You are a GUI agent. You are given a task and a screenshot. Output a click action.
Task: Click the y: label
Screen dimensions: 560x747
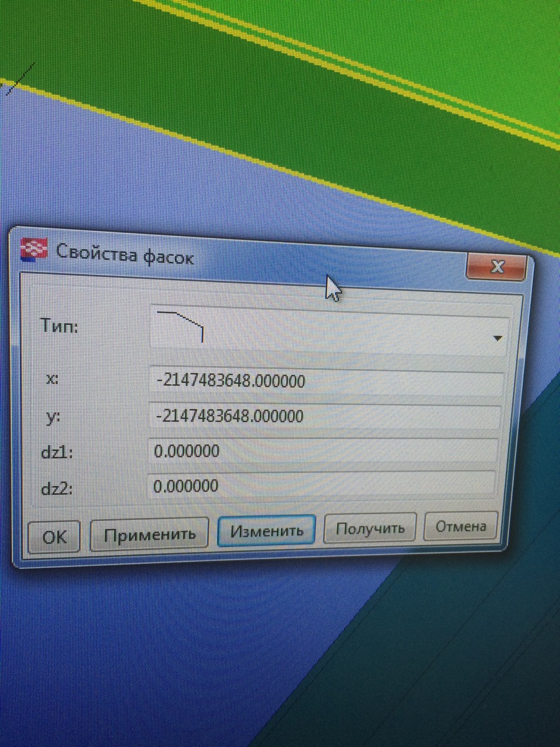52,416
